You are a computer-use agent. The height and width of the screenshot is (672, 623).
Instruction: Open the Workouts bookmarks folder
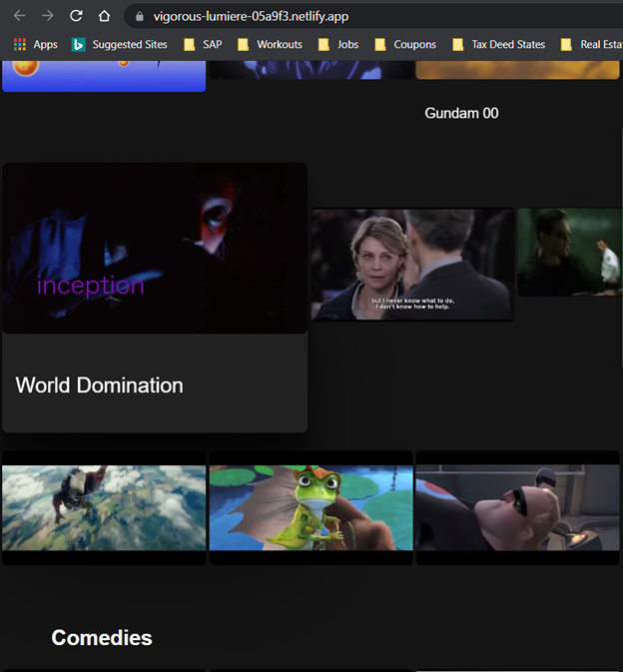(270, 45)
